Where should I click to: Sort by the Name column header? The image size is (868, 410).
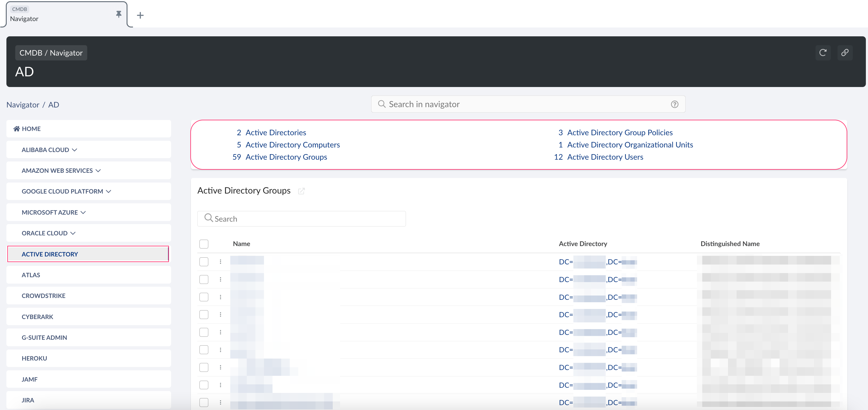coord(241,244)
